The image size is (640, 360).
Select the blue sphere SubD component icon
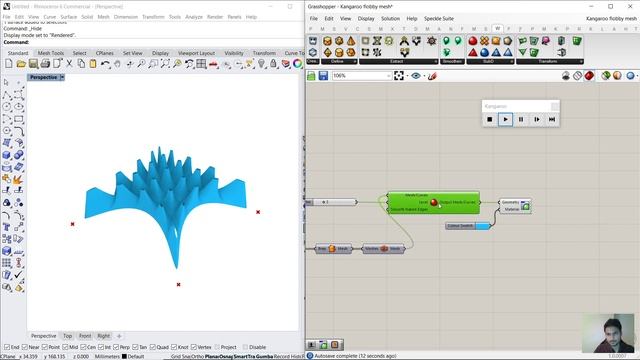pyautogui.click(x=484, y=52)
